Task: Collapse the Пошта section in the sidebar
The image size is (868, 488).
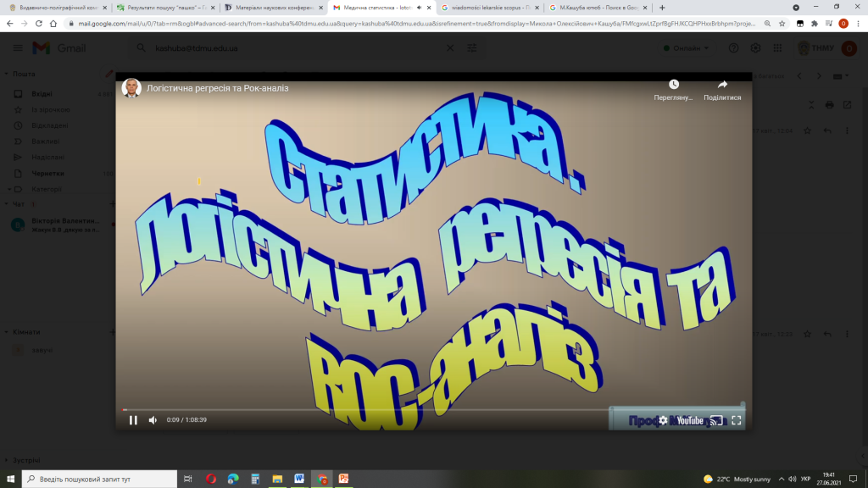Action: click(8, 74)
